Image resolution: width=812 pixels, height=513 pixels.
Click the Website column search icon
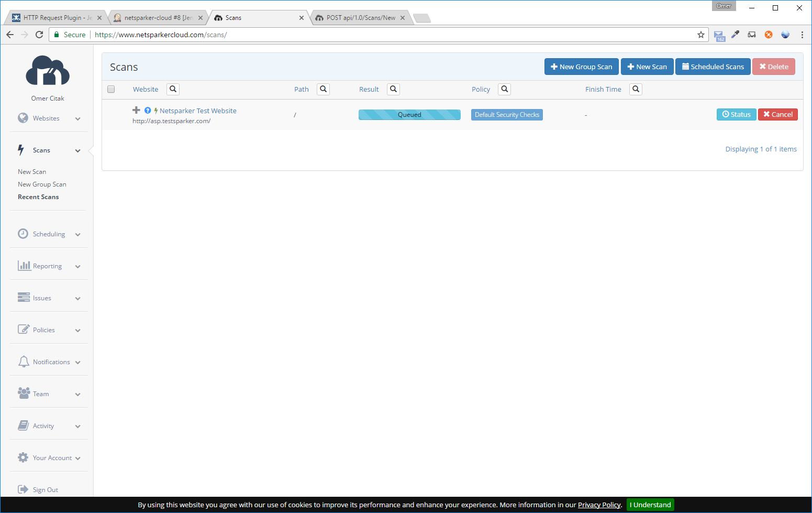(173, 89)
